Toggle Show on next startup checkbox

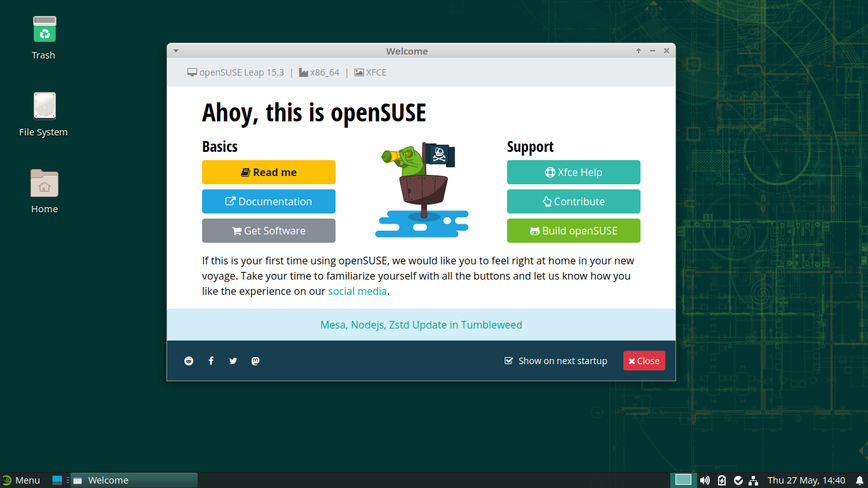point(508,361)
